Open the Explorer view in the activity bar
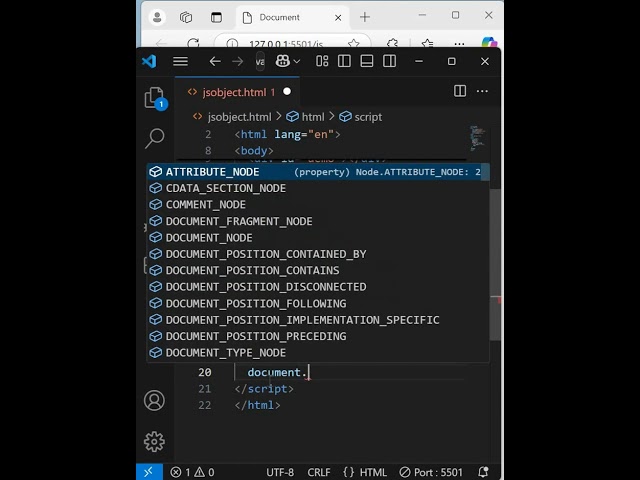 tap(154, 98)
